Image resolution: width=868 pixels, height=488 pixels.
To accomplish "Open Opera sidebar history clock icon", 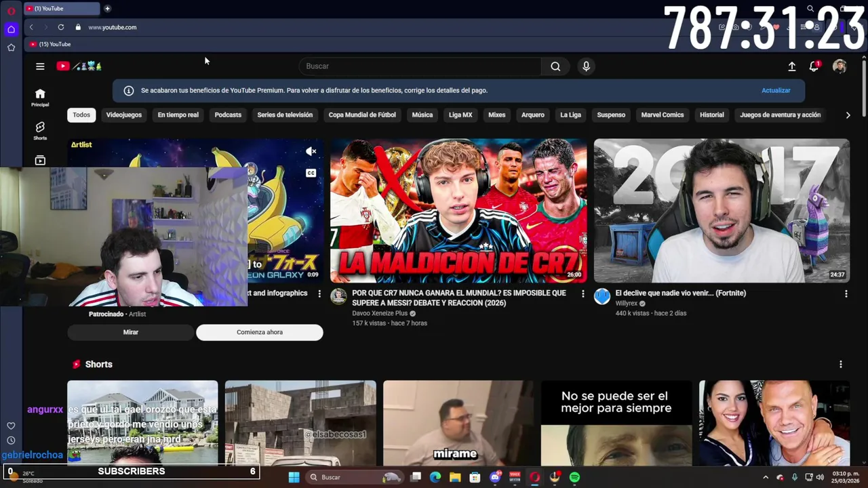I will [11, 441].
